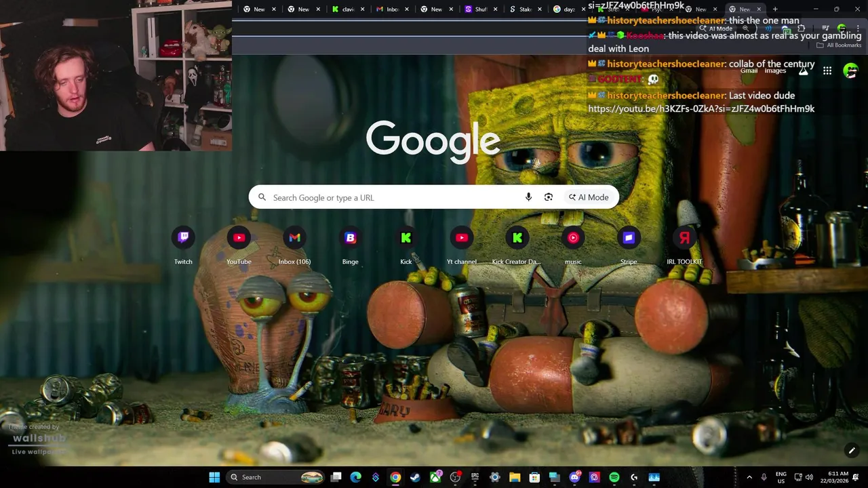Image resolution: width=868 pixels, height=488 pixels.
Task: Open the YouTube shortcut tile
Action: (239, 245)
